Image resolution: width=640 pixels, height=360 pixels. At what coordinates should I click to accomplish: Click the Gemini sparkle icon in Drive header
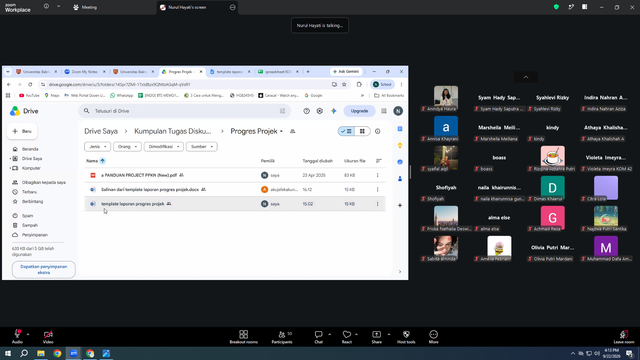pos(333,111)
